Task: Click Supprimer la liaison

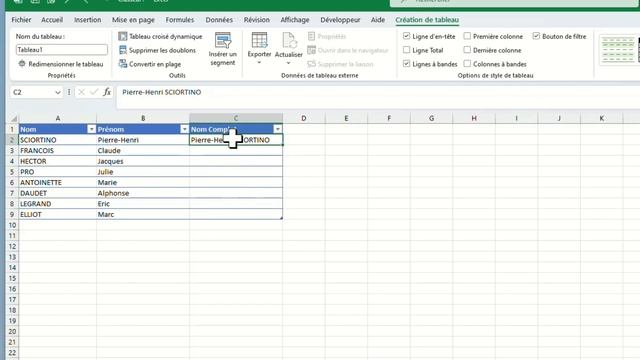Action: pyautogui.click(x=340, y=64)
